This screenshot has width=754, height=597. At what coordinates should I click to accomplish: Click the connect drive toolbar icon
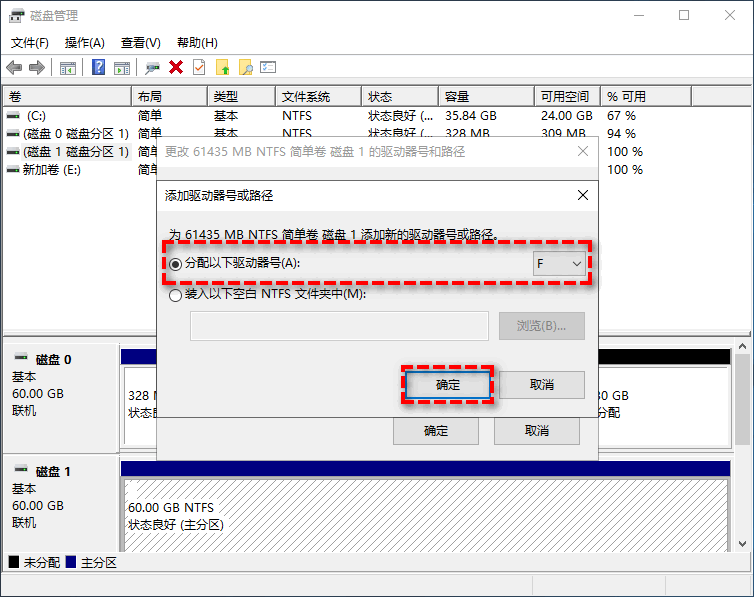[x=152, y=67]
